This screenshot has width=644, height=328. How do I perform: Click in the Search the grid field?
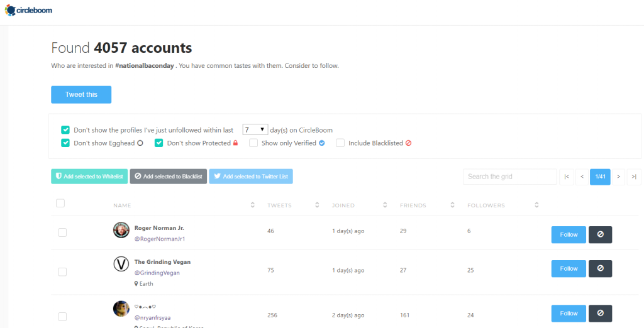[x=509, y=177]
